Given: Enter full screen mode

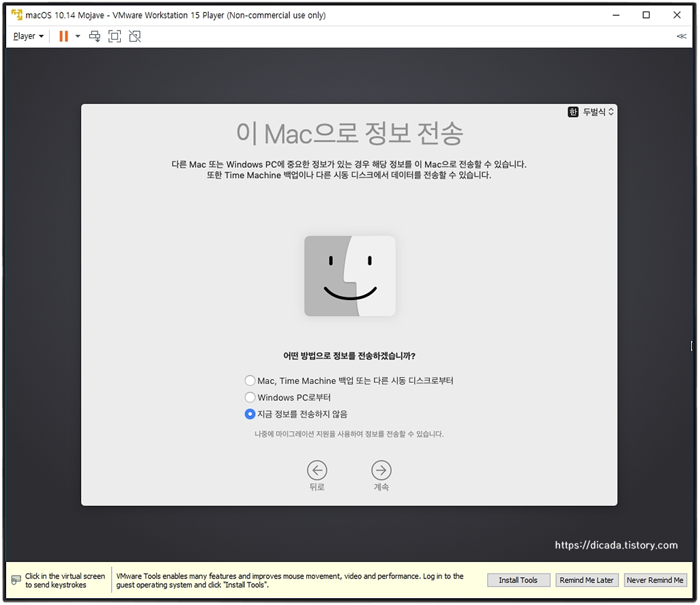Looking at the screenshot, I should (x=115, y=36).
